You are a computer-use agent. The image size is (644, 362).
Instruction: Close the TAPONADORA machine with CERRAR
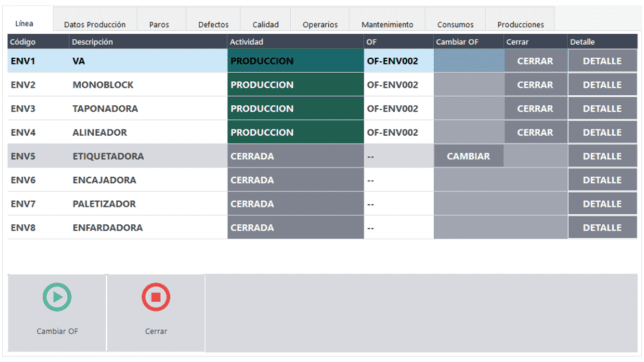coord(535,108)
